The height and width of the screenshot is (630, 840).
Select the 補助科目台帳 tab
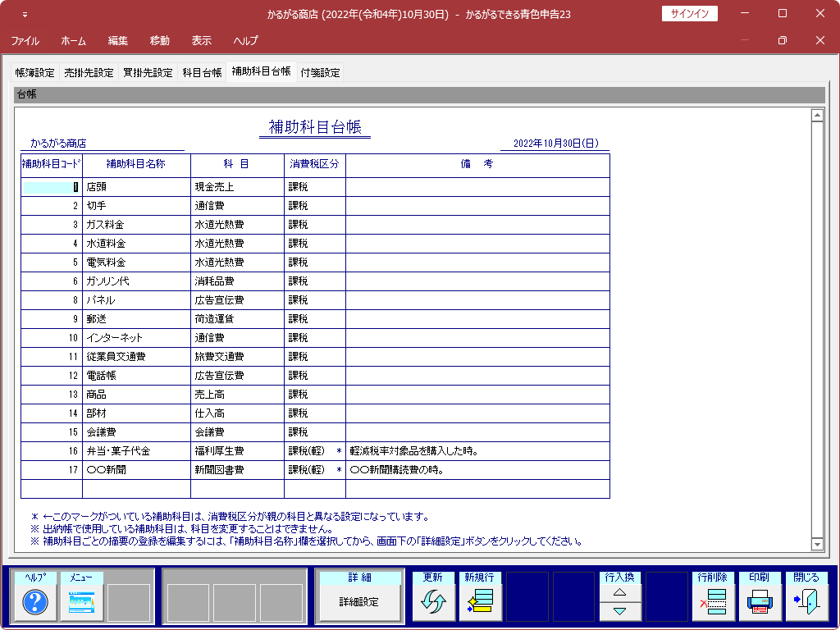pos(262,71)
